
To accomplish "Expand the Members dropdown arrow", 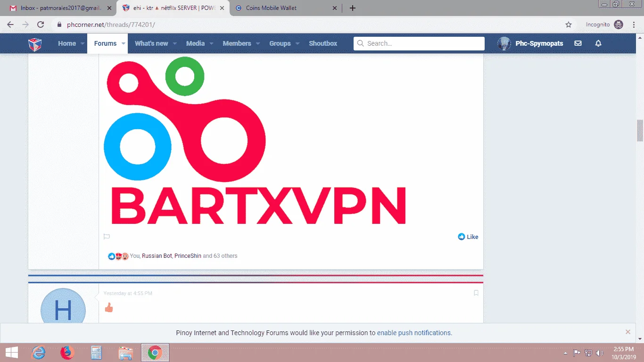I will 258,43.
